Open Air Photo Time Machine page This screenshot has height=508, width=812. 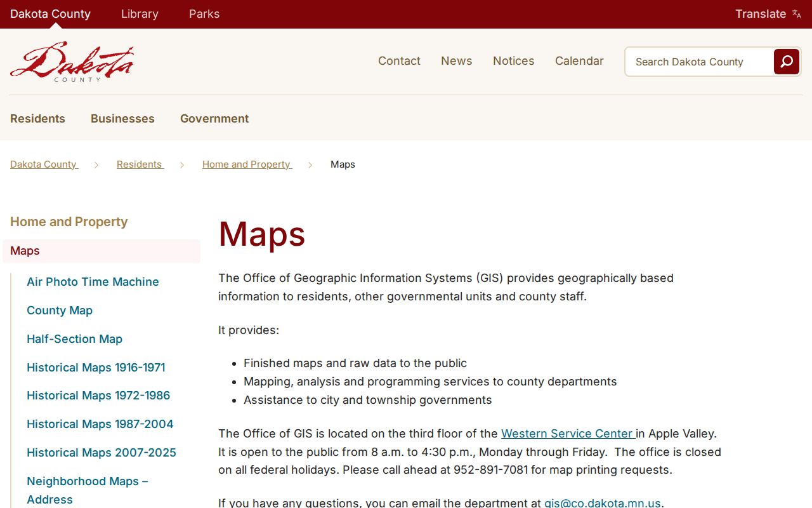93,282
